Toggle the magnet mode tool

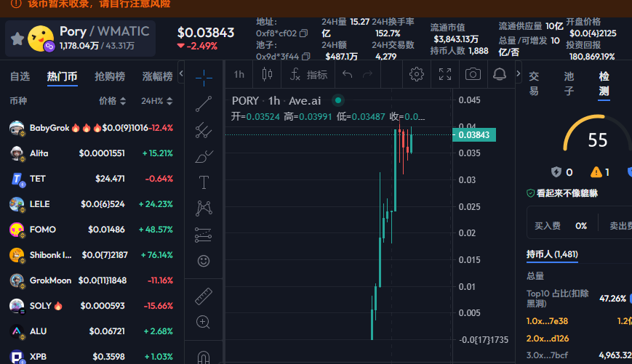tap(204, 357)
